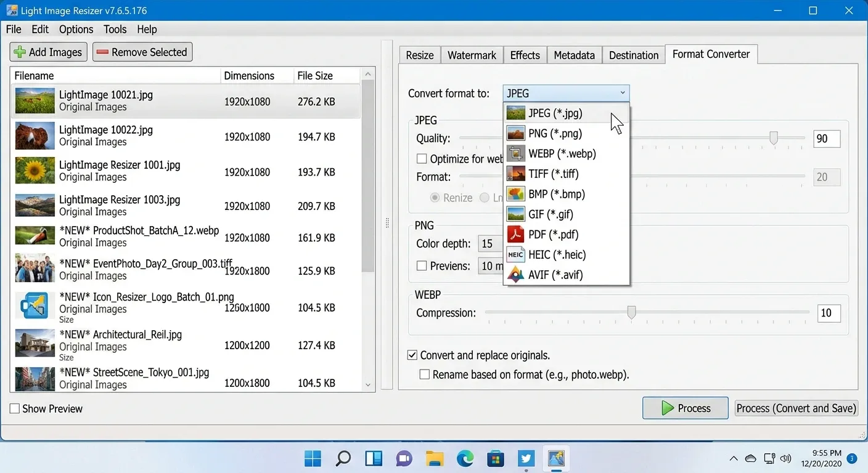The width and height of the screenshot is (868, 473).
Task: Choose PNG (*.png) from format list
Action: [567, 134]
